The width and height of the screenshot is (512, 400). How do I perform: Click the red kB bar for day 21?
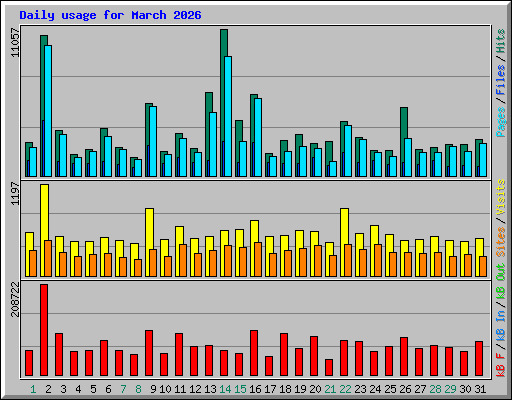point(329,368)
